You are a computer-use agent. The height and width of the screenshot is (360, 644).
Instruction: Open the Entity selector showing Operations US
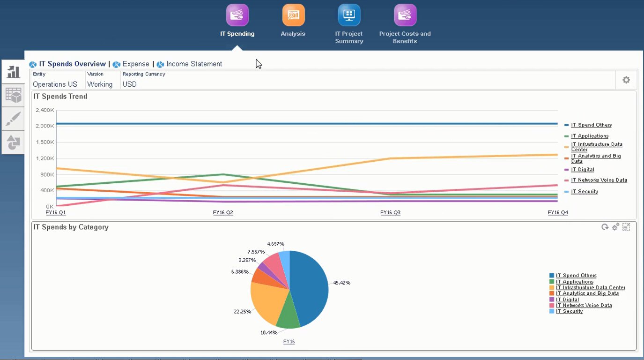[55, 84]
